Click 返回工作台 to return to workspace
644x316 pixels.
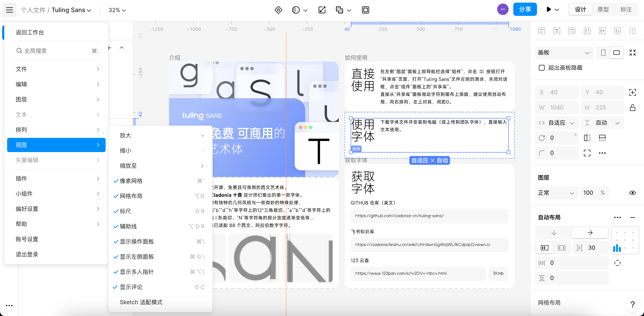(56, 32)
